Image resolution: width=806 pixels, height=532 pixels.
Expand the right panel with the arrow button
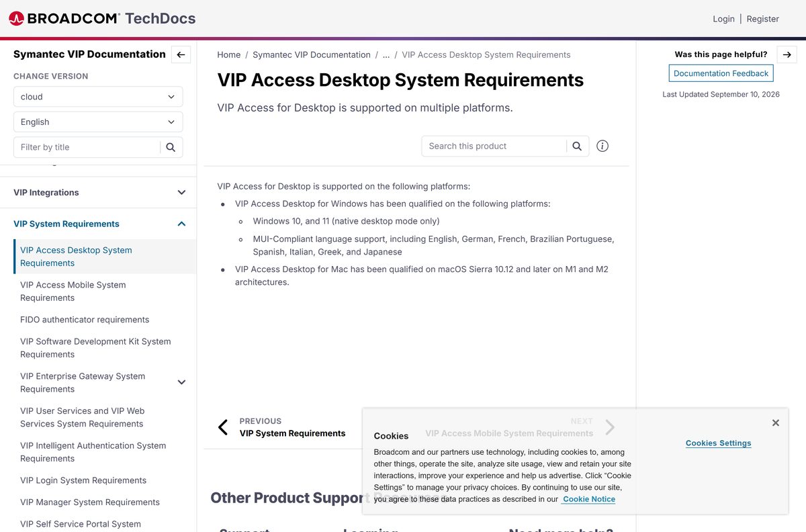[x=787, y=55]
